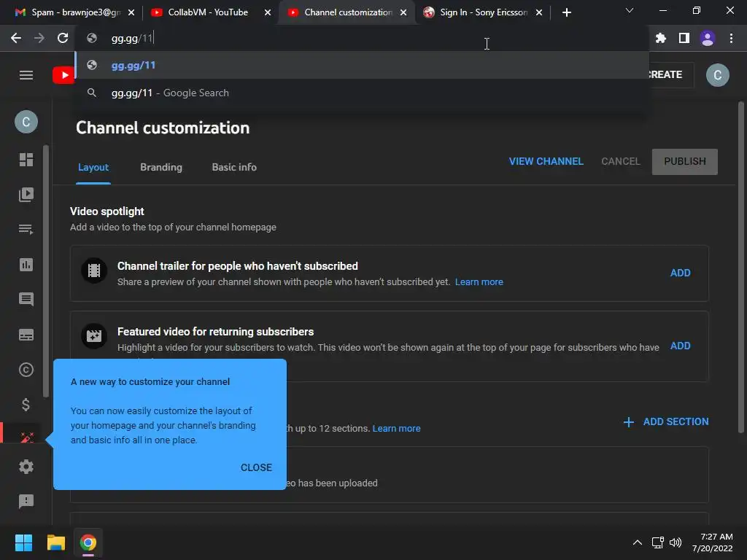Open Learn more link about sections
The width and height of the screenshot is (747, 560).
click(x=396, y=429)
